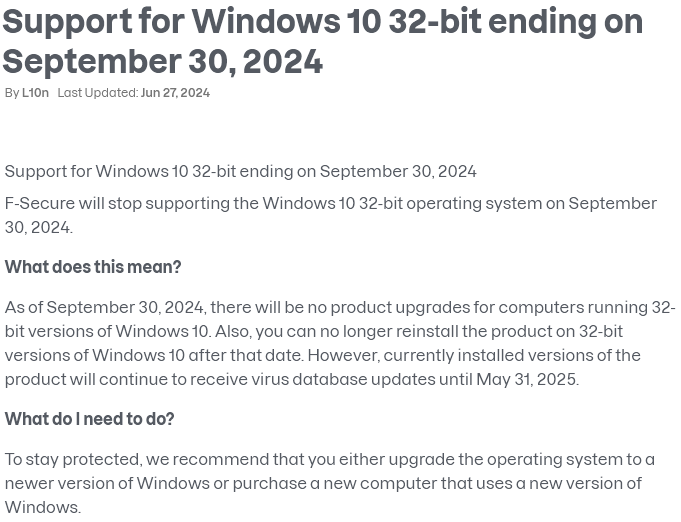Click the 'What do I need to do?' heading
Screen dimensions: 681x522
(x=89, y=419)
